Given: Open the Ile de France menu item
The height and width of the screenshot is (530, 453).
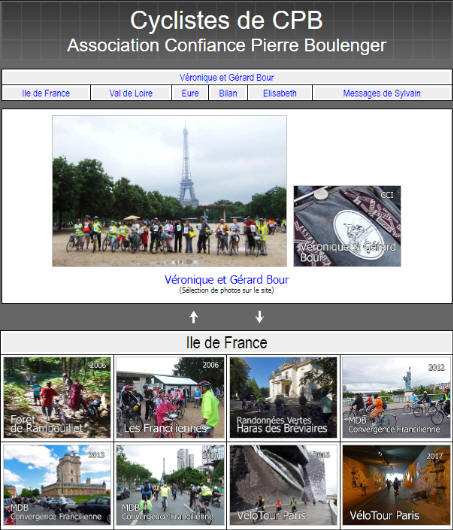Looking at the screenshot, I should [x=46, y=93].
